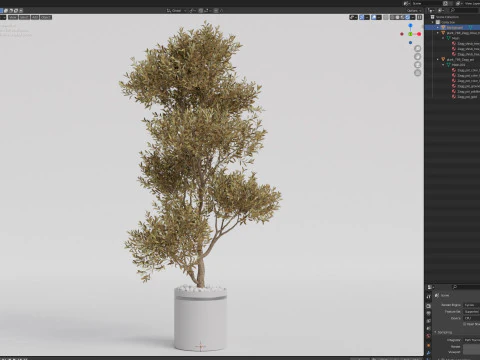Open the Output properties tab

pyautogui.click(x=429, y=313)
